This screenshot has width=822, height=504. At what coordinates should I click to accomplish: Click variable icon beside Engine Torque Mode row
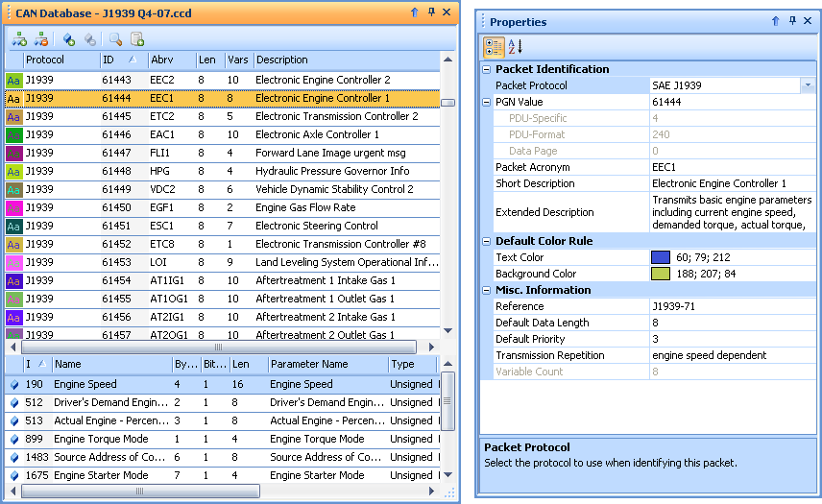14,439
